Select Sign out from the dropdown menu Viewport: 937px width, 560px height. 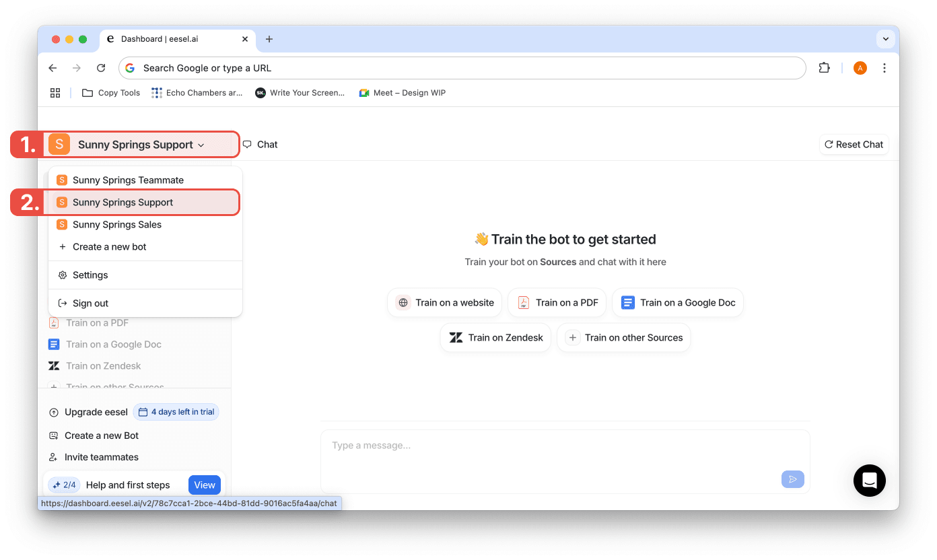(90, 304)
